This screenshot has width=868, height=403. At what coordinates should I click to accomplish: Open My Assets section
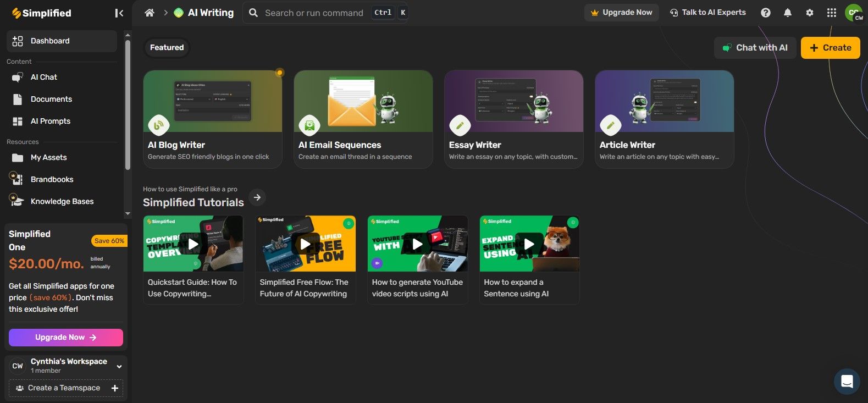[62, 158]
